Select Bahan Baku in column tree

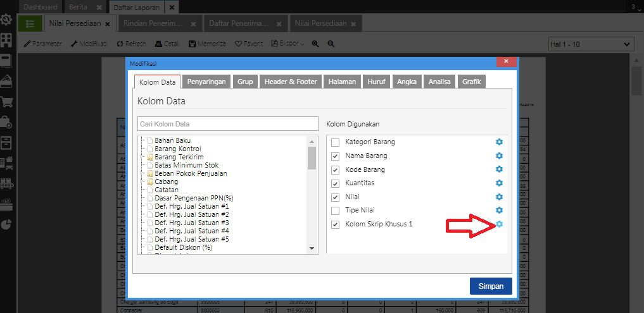click(x=172, y=140)
